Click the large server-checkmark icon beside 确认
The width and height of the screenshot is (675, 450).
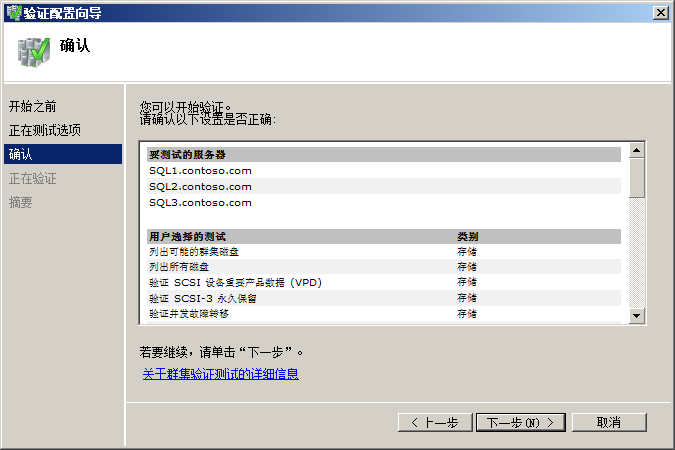tap(34, 52)
